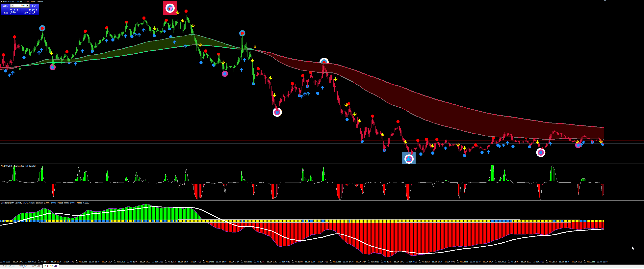Screen dimensions: 644x269
Task: Decrease lot volume with the down arrow
Action: point(12,6)
